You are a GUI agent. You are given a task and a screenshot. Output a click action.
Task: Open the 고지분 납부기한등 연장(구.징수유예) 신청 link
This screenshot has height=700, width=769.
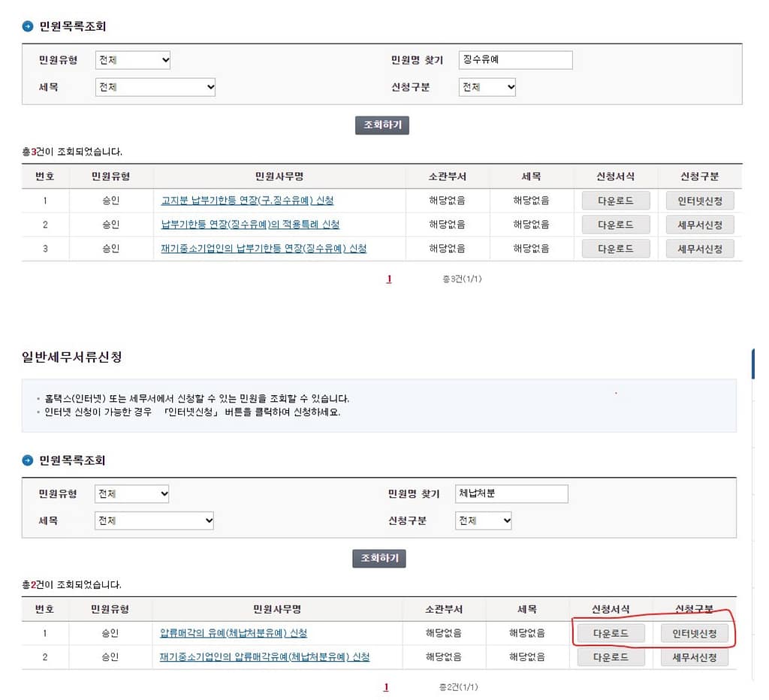click(247, 201)
